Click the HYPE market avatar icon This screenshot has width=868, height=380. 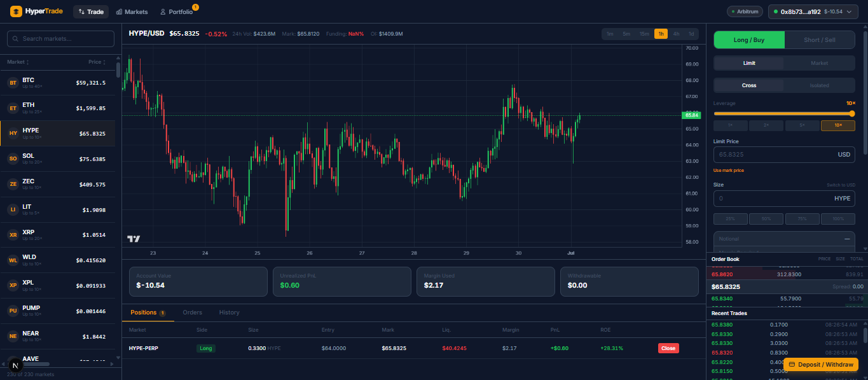[13, 134]
